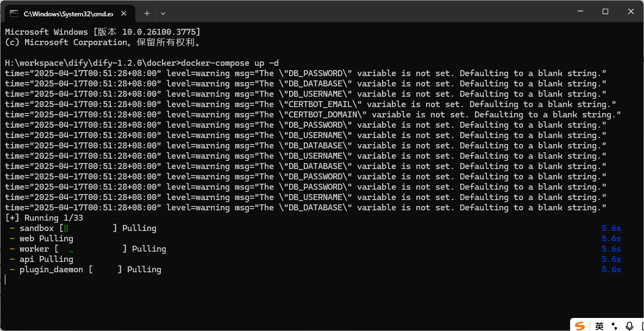The height and width of the screenshot is (331, 644).
Task: Maximize the terminal window
Action: 605,11
